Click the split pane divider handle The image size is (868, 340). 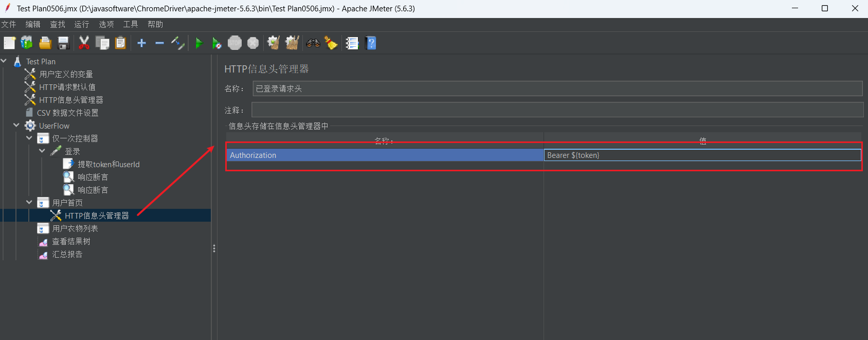[x=214, y=248]
